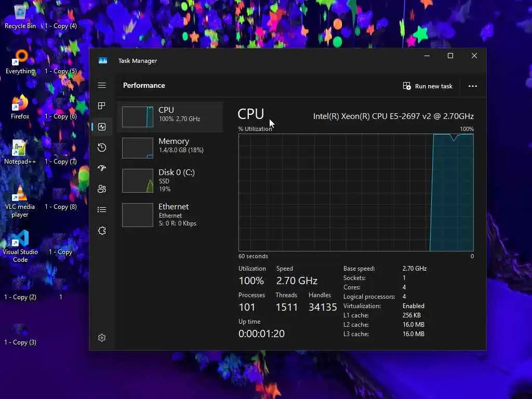Open Task Manager settings gear
The width and height of the screenshot is (532, 399).
(x=102, y=338)
